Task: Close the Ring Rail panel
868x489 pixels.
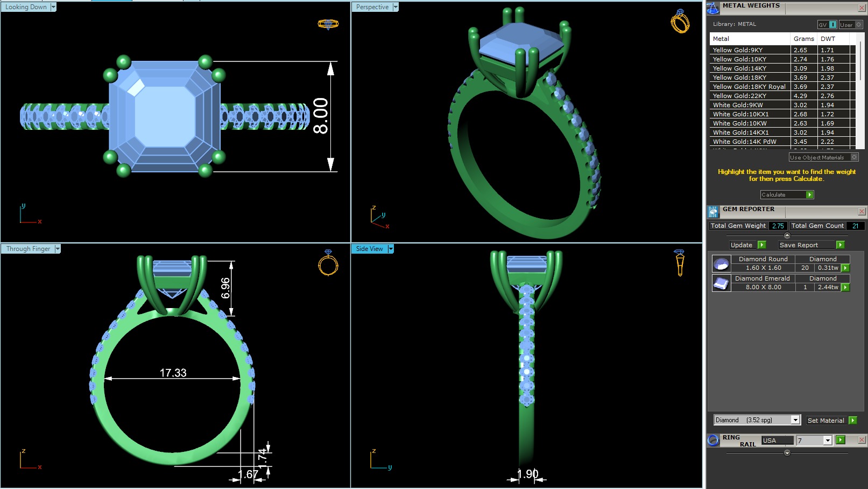Action: click(862, 440)
